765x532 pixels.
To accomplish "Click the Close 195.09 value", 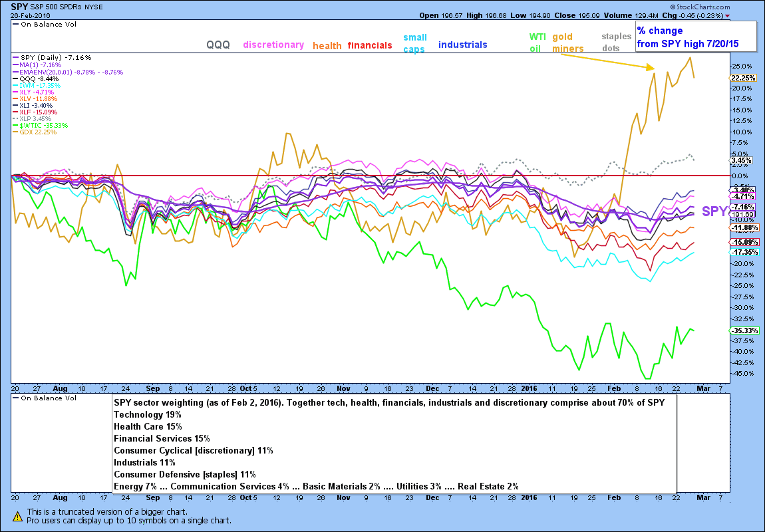I will 577,15.
